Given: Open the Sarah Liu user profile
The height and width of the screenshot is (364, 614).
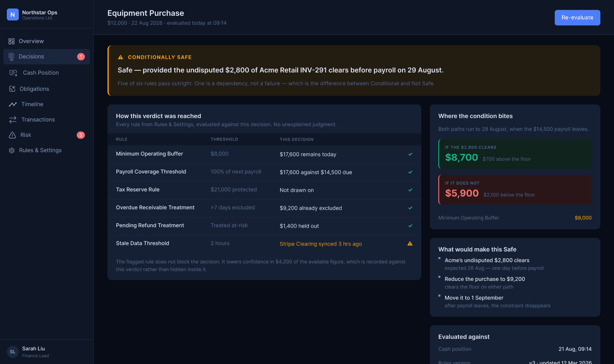Looking at the screenshot, I should tap(46, 352).
